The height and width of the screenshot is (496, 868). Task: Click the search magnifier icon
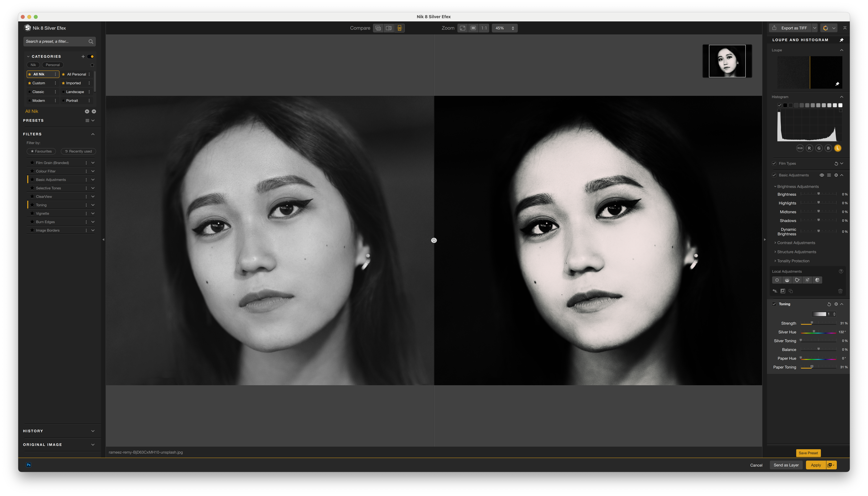[91, 42]
